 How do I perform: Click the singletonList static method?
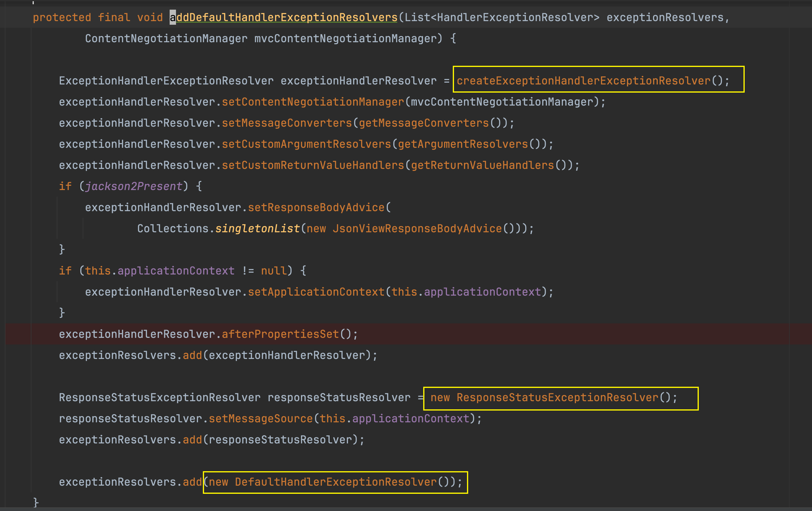(x=257, y=229)
